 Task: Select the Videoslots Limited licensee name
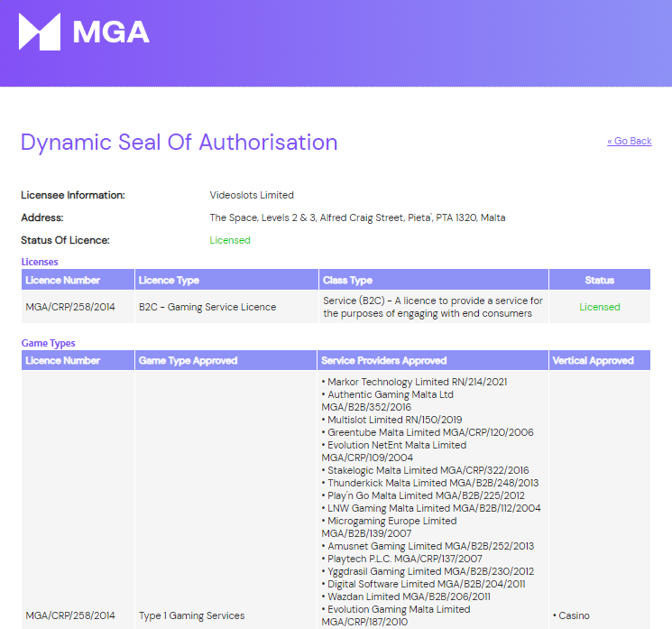[x=252, y=195]
